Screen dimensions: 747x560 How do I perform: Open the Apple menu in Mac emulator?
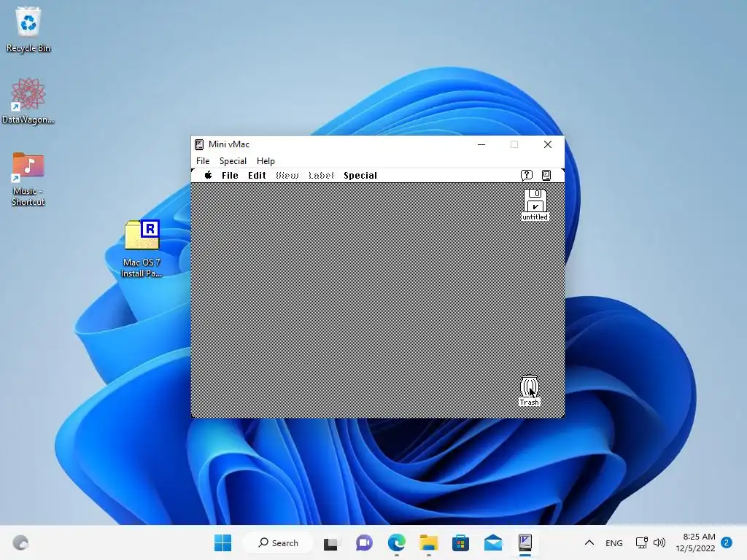pos(208,175)
